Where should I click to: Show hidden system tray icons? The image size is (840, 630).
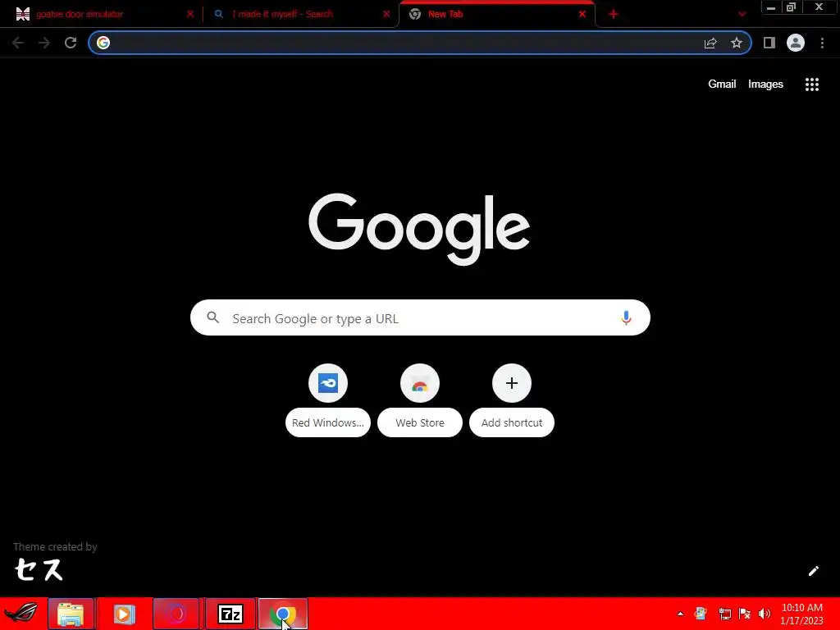(x=680, y=614)
